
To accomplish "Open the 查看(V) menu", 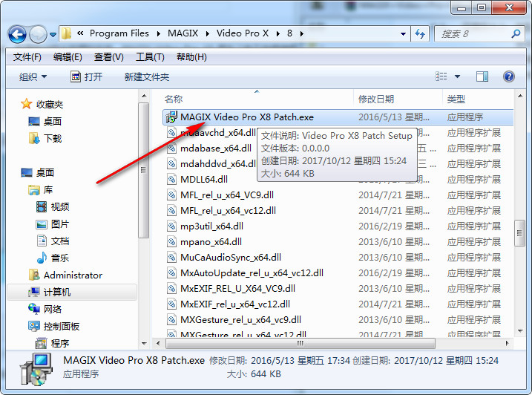I will coord(108,57).
